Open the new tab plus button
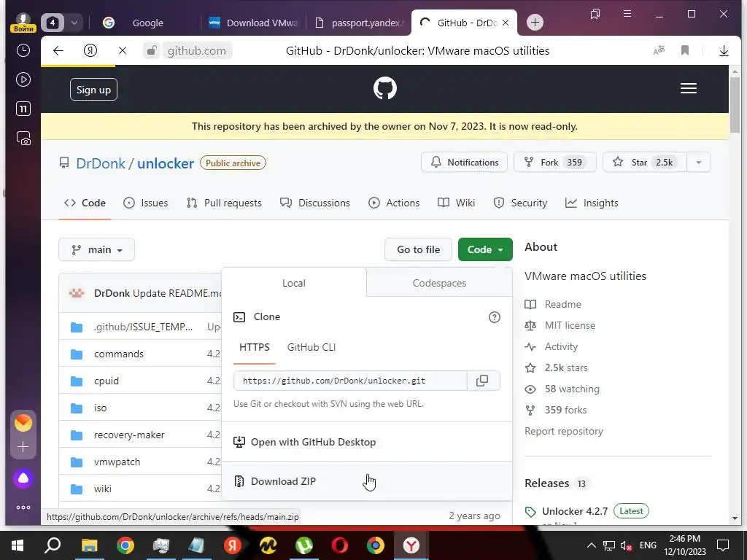This screenshot has height=560, width=747. tap(535, 23)
